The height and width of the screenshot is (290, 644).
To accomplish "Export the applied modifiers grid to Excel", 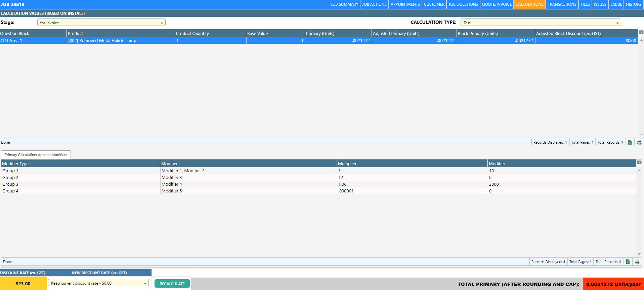I will (x=628, y=262).
